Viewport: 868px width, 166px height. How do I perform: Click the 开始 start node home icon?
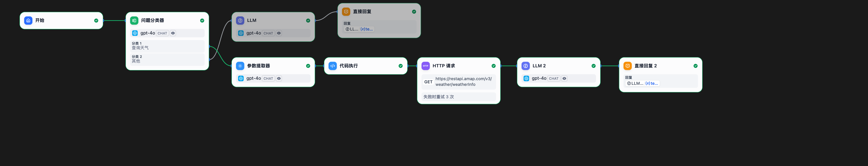(x=28, y=21)
